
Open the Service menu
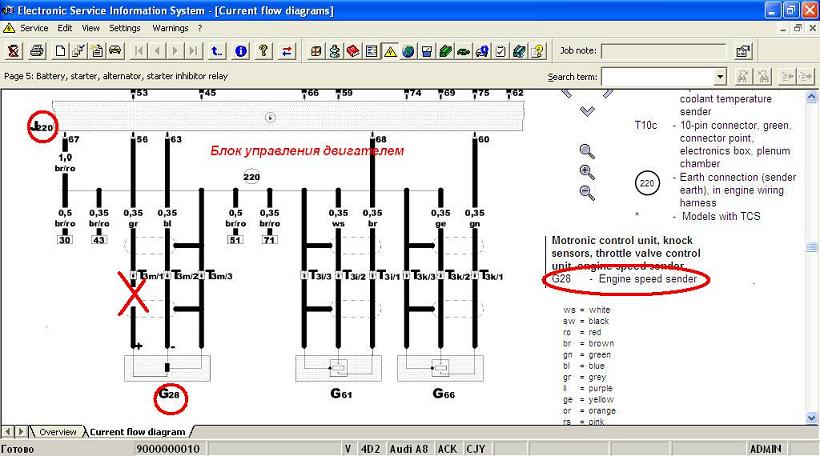(34, 28)
